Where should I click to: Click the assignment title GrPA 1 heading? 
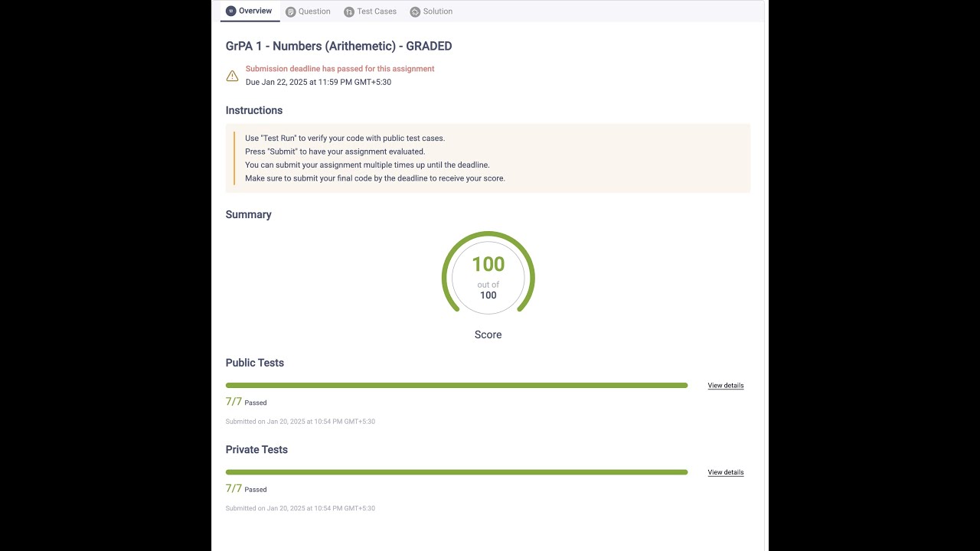coord(338,46)
